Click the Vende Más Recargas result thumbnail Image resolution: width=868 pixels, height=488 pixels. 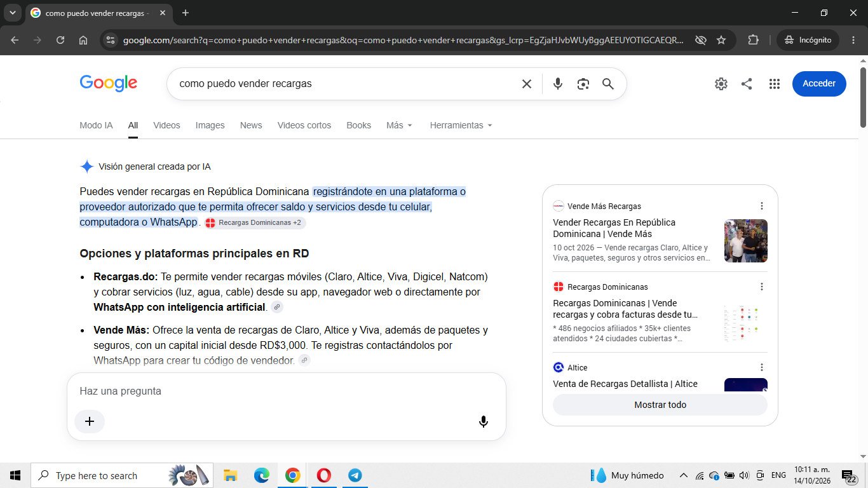[x=746, y=241]
